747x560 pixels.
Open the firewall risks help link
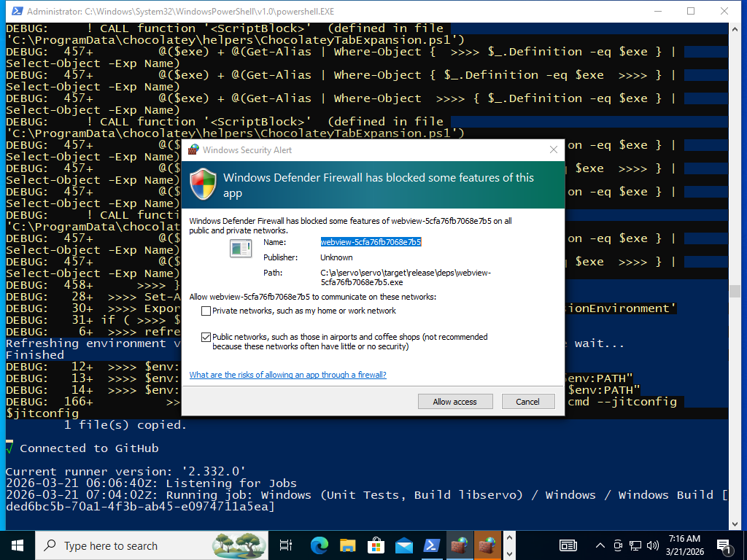(287, 375)
